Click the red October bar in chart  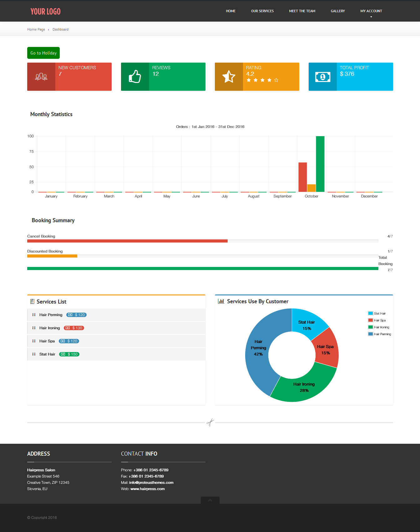(x=303, y=177)
